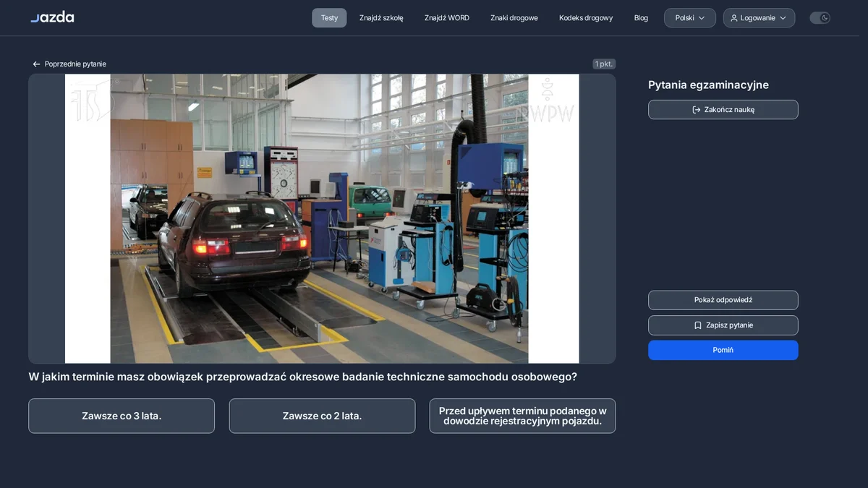
Task: Click back arrow beside Poprzednie pytanie
Action: click(36, 64)
